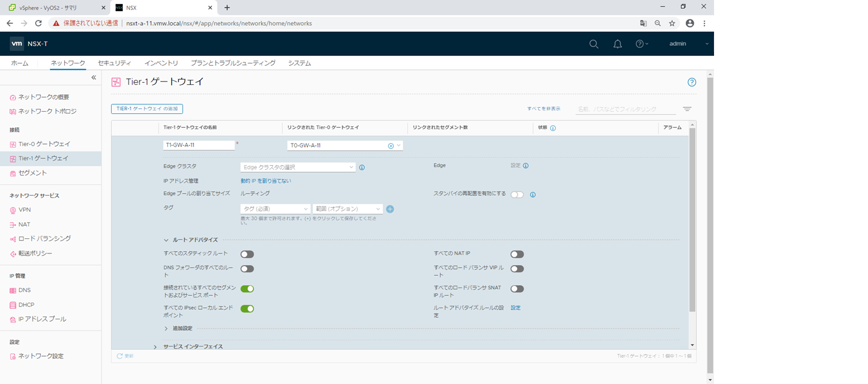The width and height of the screenshot is (868, 384).
Task: Bookmark this page with star icon
Action: [672, 23]
